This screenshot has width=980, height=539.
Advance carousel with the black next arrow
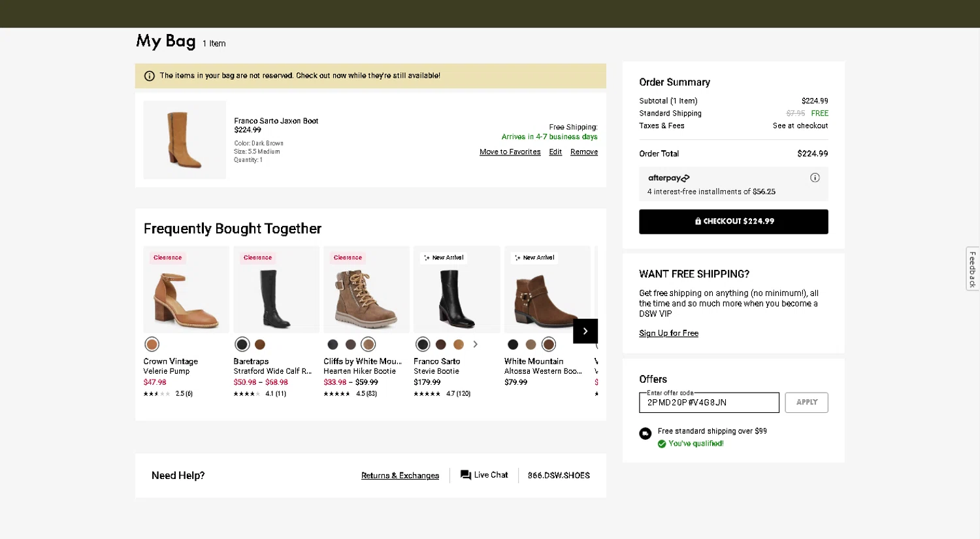click(x=585, y=331)
